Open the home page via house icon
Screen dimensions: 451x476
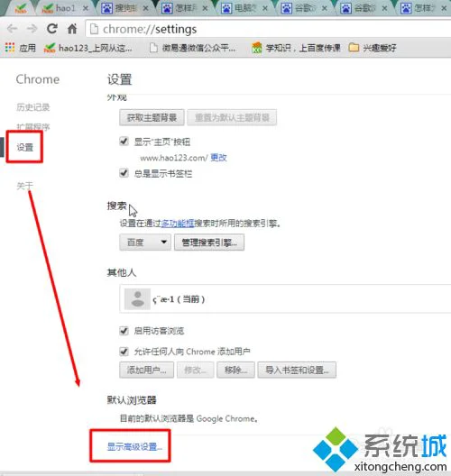72,29
